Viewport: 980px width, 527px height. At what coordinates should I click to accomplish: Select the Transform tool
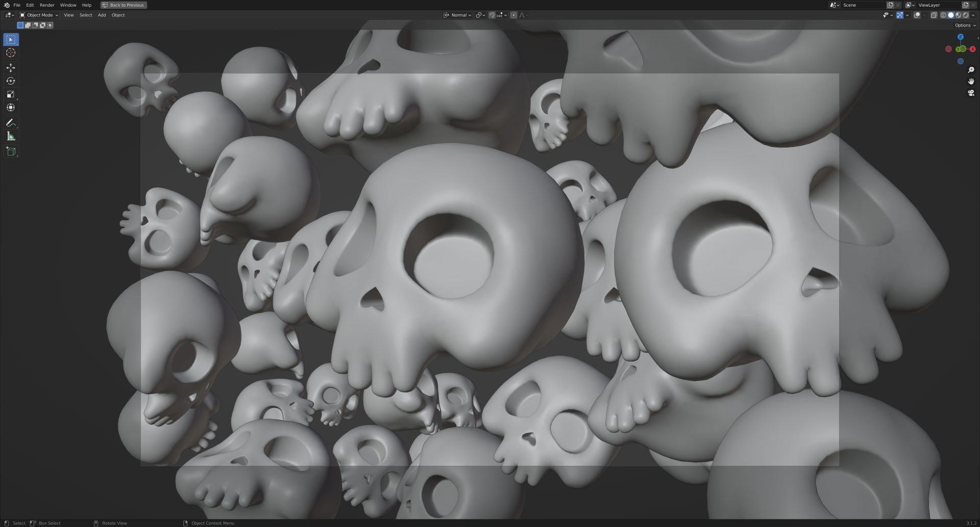coord(11,107)
